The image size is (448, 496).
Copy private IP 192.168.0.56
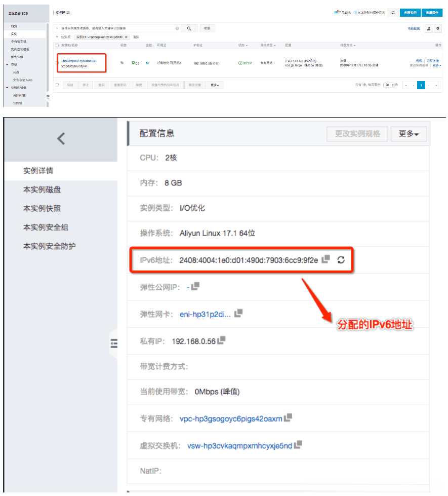[x=221, y=340]
